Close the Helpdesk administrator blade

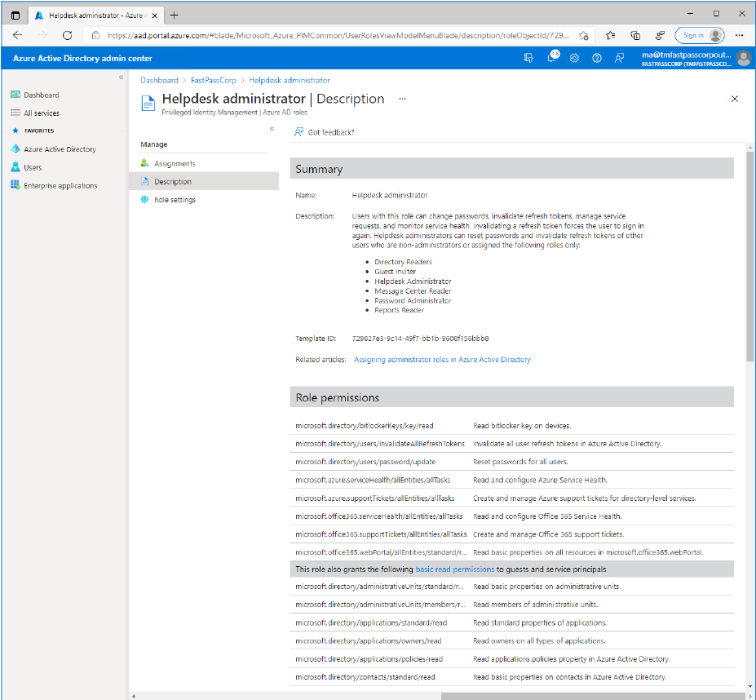(x=734, y=99)
